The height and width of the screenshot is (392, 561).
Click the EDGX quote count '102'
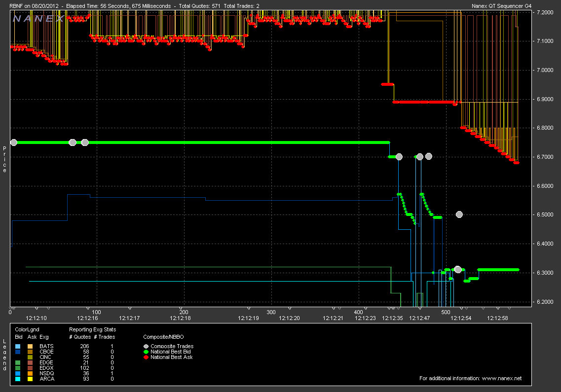point(84,368)
